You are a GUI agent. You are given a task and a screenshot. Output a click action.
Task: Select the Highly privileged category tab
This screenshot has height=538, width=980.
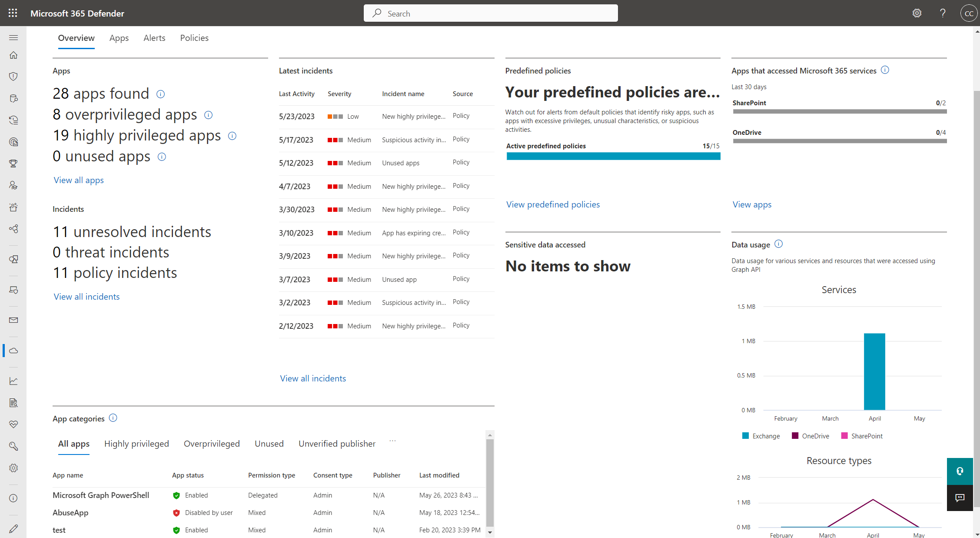point(136,444)
